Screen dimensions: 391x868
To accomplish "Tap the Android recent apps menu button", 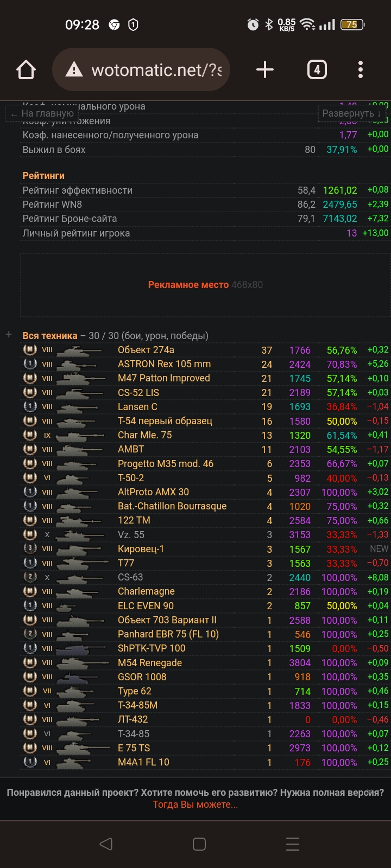I will point(293,844).
